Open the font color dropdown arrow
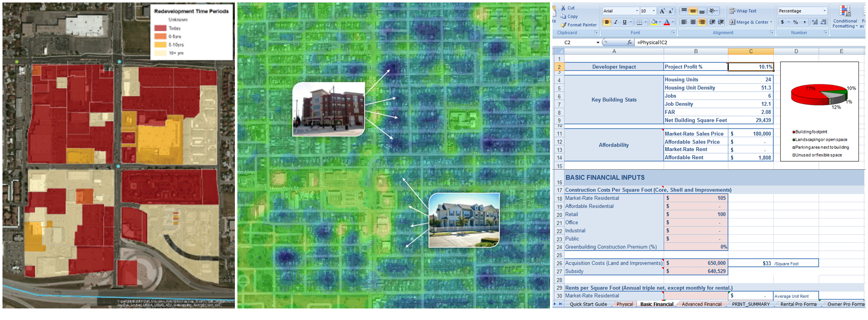The height and width of the screenshot is (320, 868). point(673,22)
